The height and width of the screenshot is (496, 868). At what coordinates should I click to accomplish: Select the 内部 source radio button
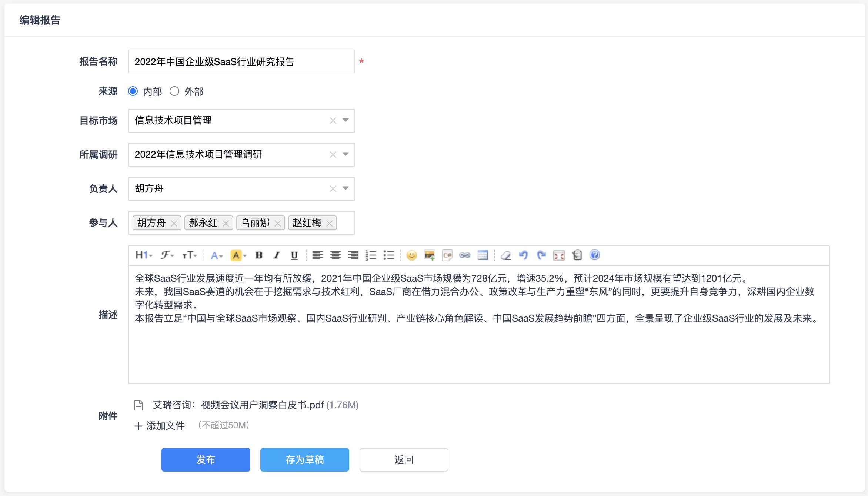(133, 91)
